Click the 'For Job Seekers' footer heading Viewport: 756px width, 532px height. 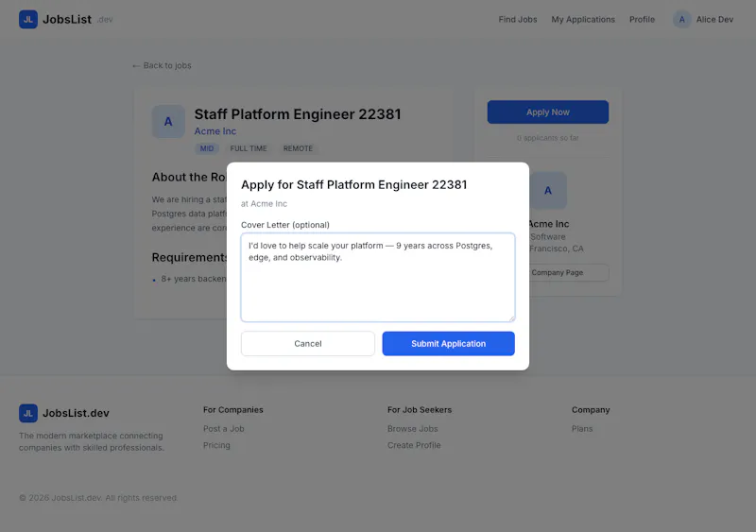point(420,410)
